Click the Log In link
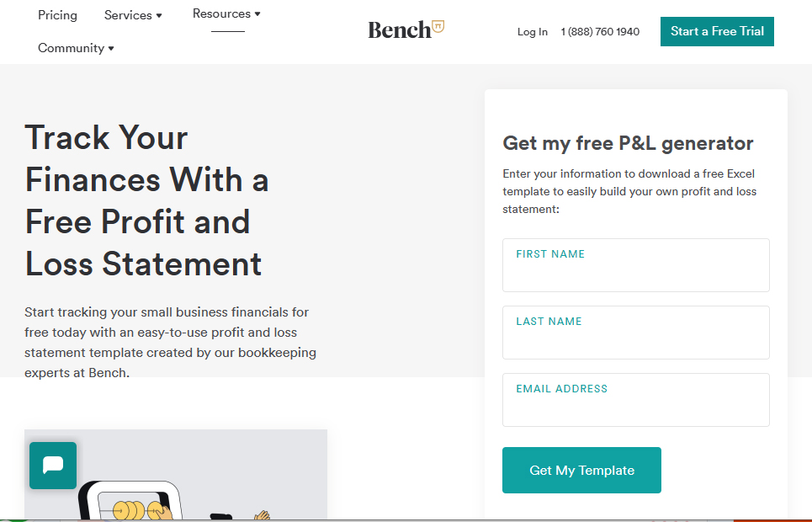This screenshot has height=522, width=812. click(533, 32)
